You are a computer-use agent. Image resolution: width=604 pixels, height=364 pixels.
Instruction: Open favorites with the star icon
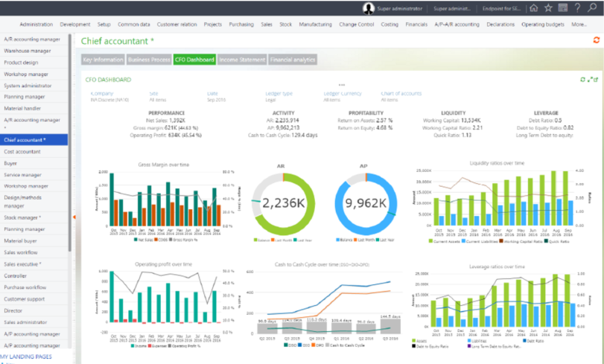pyautogui.click(x=549, y=8)
